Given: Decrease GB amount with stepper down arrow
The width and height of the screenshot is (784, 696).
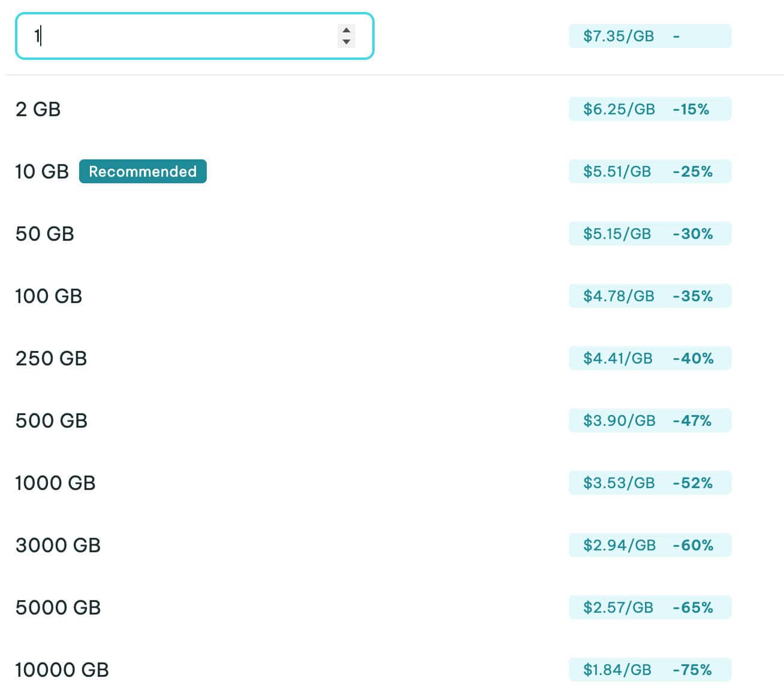Looking at the screenshot, I should 346,42.
